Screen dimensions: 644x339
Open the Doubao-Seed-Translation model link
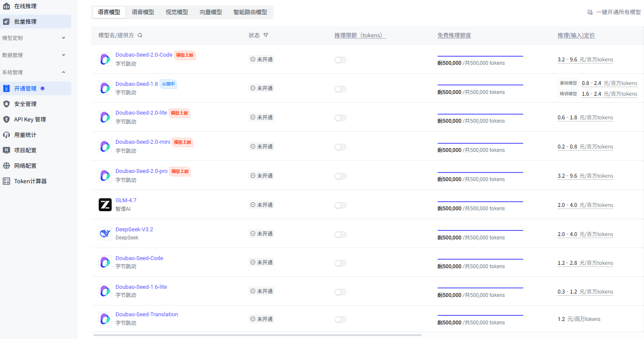click(147, 315)
